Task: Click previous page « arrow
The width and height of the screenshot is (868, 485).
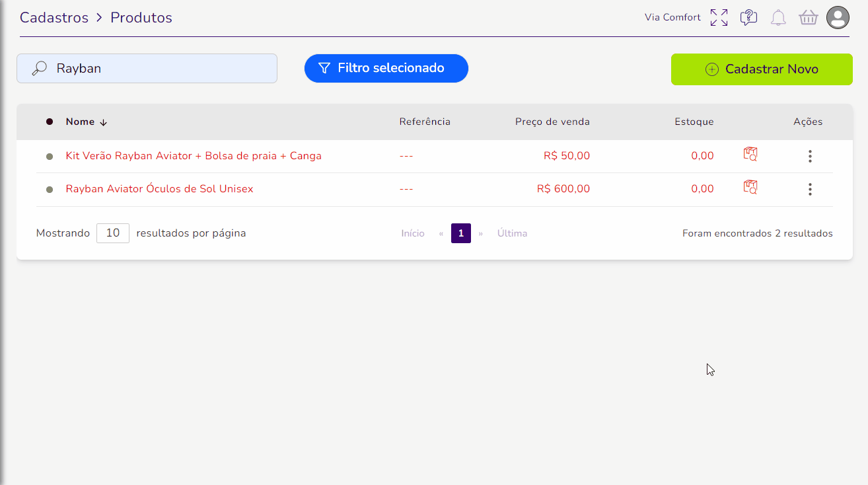Action: click(441, 234)
